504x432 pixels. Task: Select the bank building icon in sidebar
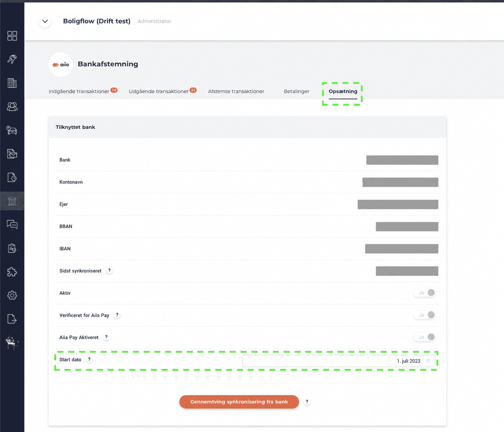12,201
